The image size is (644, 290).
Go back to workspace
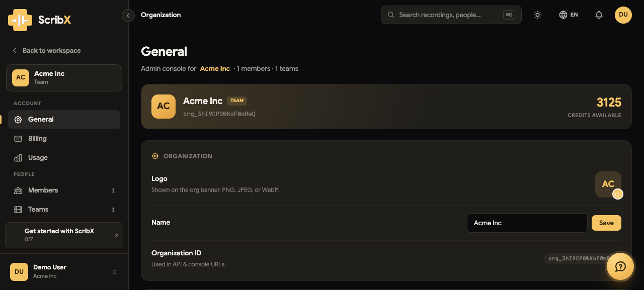[46, 50]
